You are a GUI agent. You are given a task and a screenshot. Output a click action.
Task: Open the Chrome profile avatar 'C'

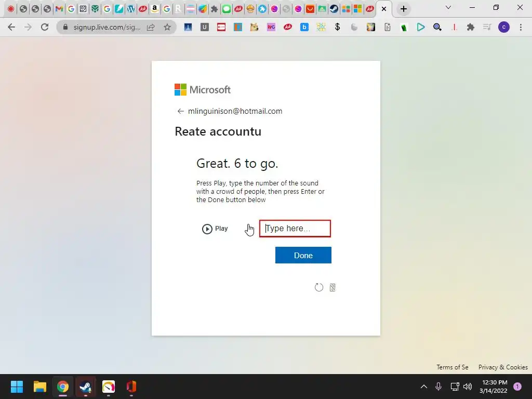(x=504, y=27)
